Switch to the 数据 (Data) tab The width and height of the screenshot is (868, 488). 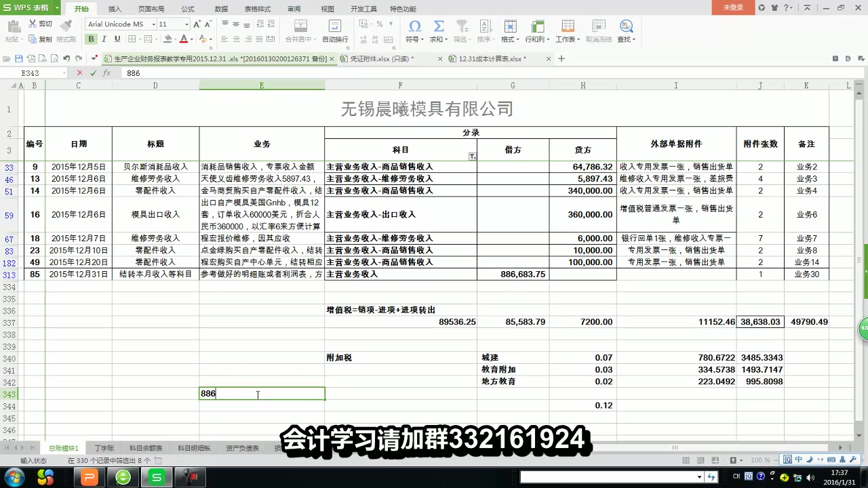point(221,9)
